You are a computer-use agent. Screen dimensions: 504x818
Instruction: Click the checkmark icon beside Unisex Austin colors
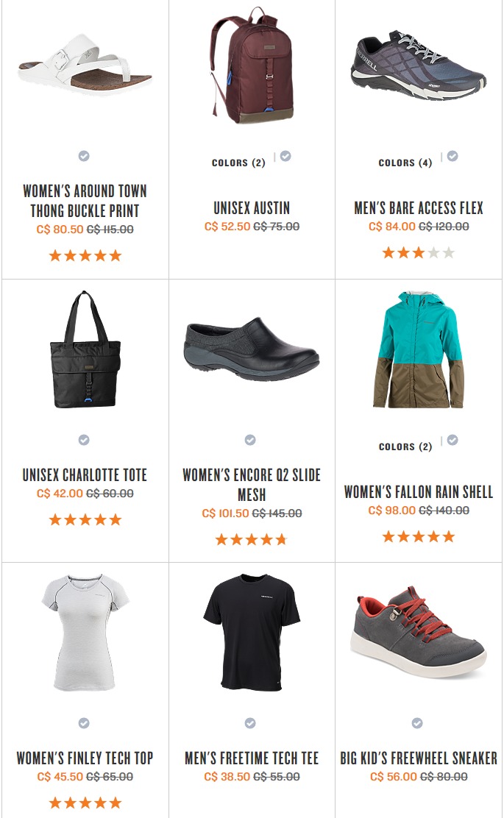pyautogui.click(x=285, y=156)
